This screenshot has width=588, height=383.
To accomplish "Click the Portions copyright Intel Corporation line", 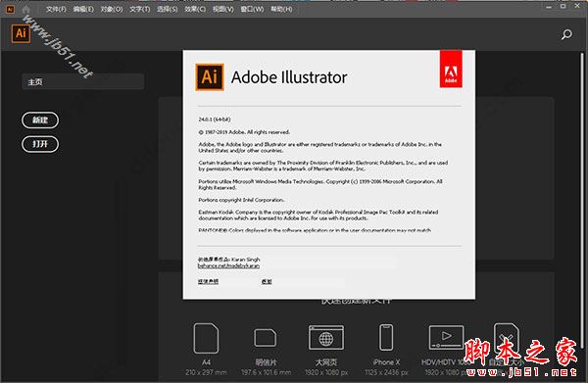I will coord(241,200).
